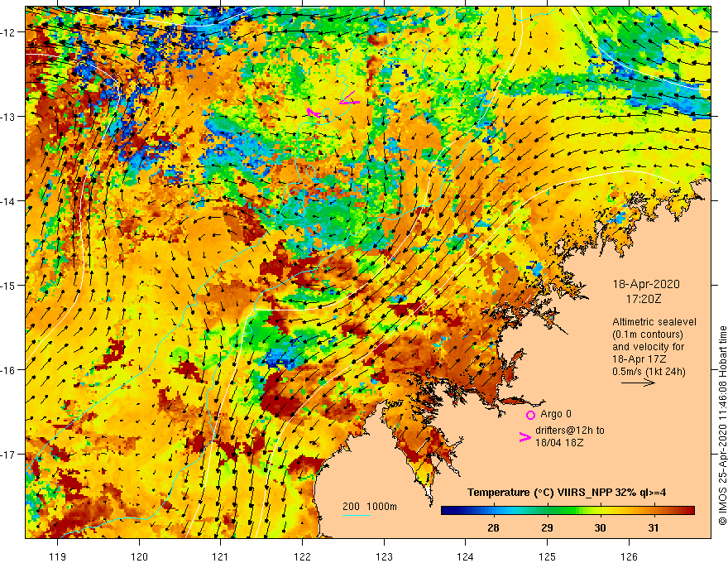
Task: Click the Temperature VIIRS_NPP title text
Action: pyautogui.click(x=567, y=493)
